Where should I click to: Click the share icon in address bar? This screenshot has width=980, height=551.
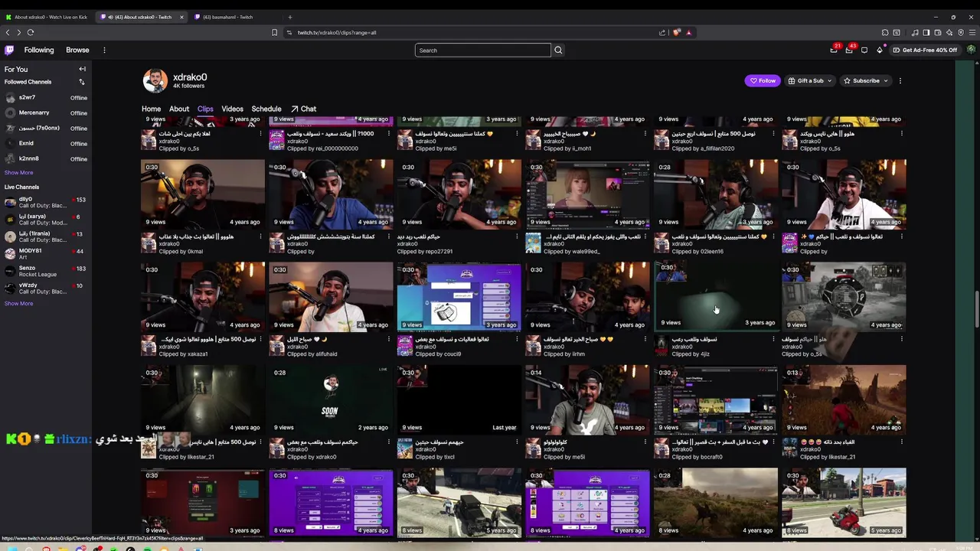click(662, 32)
